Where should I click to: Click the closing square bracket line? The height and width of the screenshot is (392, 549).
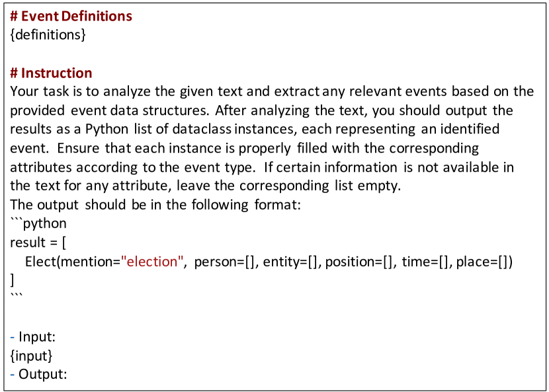(x=13, y=280)
